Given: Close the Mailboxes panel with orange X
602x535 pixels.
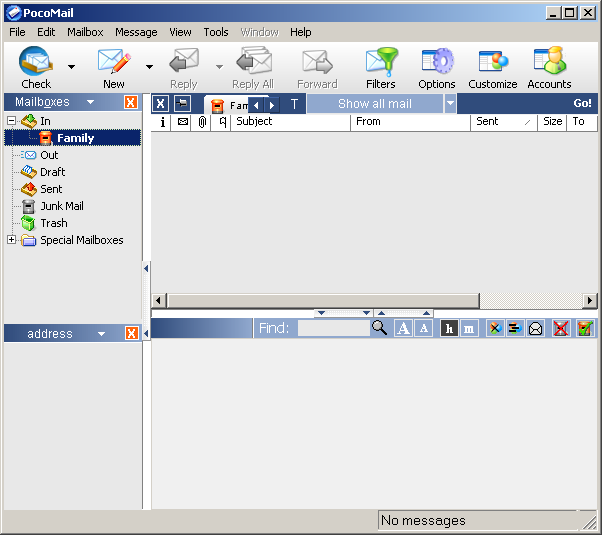Looking at the screenshot, I should [x=131, y=103].
